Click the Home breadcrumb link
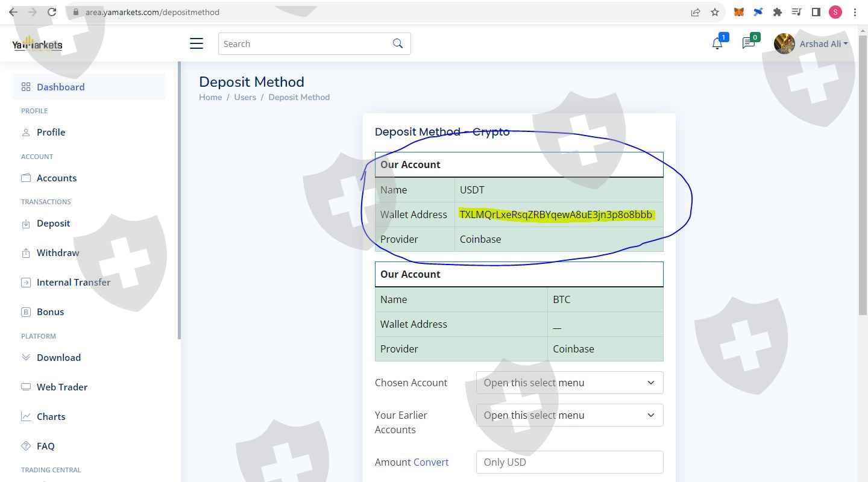 point(210,97)
